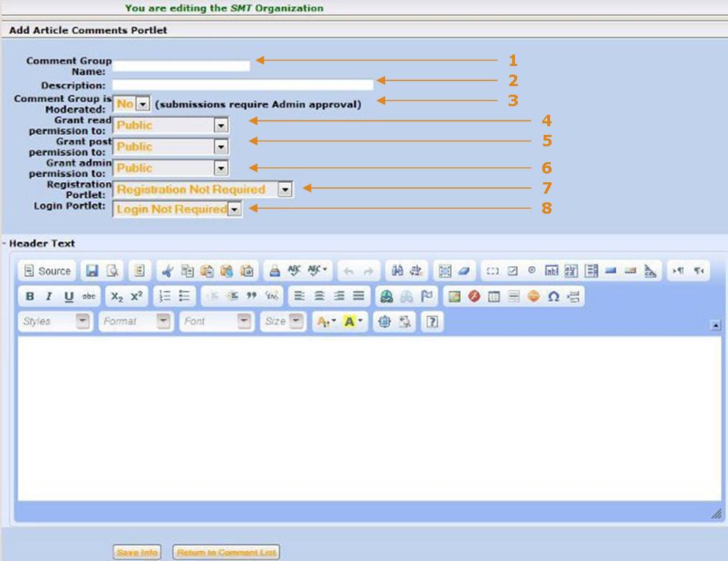Click the Comment Group Name field
Viewport: 728px width, 561px height.
coord(181,66)
